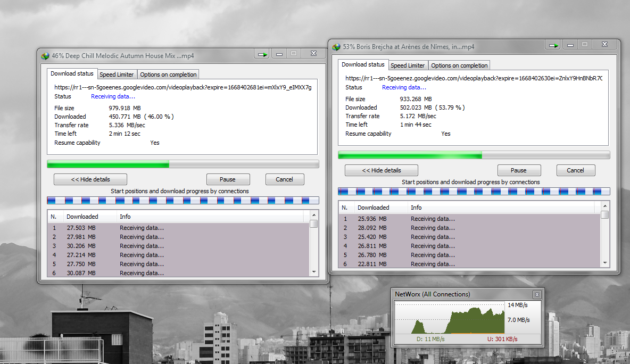Select connection row with 22.811 MB
This screenshot has height=364, width=630.
[469, 263]
